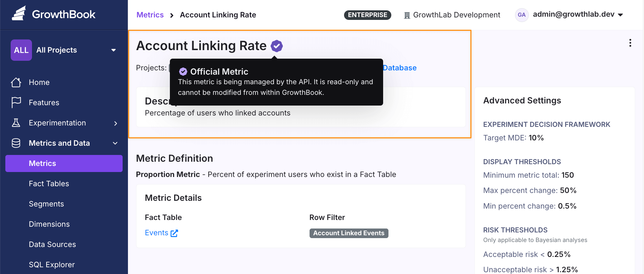The height and width of the screenshot is (274, 644).
Task: Expand the Experimentation submenu chevron
Action: (116, 123)
